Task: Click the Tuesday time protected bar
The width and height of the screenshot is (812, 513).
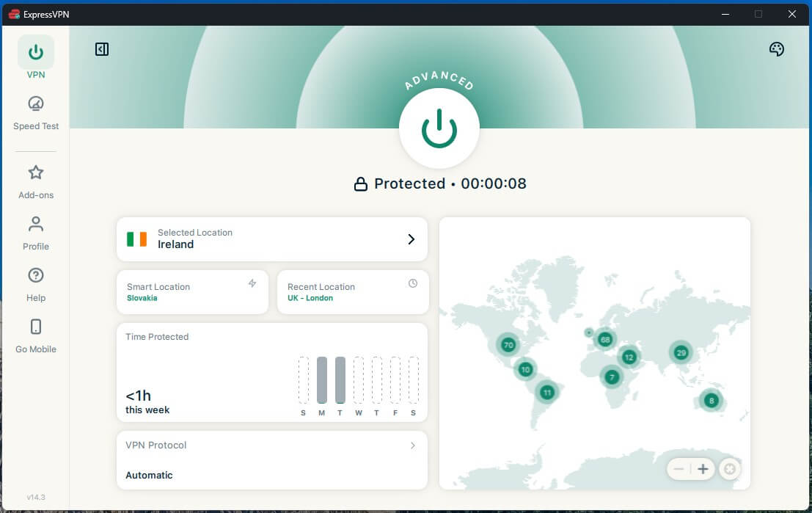Action: [x=340, y=380]
